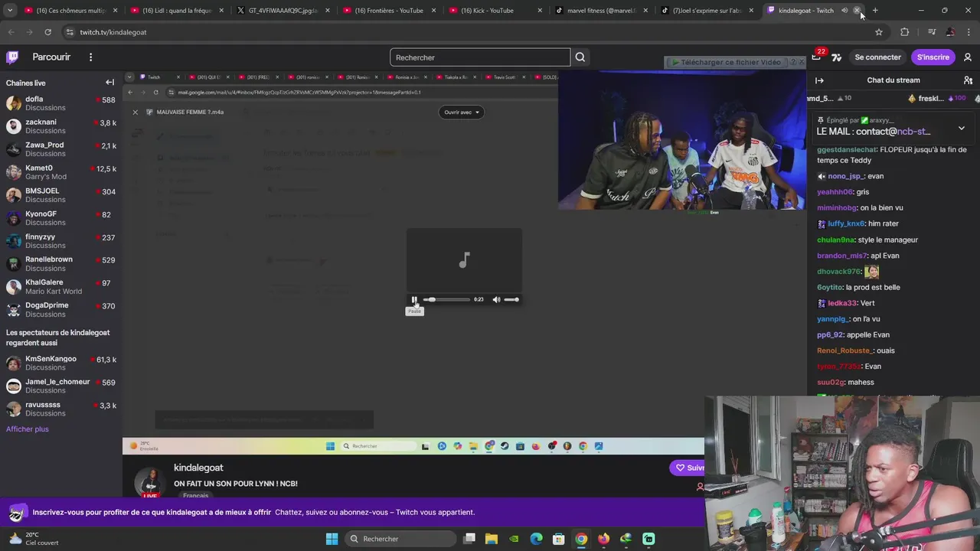Launch Microsoft Edge from taskbar
The width and height of the screenshot is (980, 551).
pyautogui.click(x=536, y=539)
